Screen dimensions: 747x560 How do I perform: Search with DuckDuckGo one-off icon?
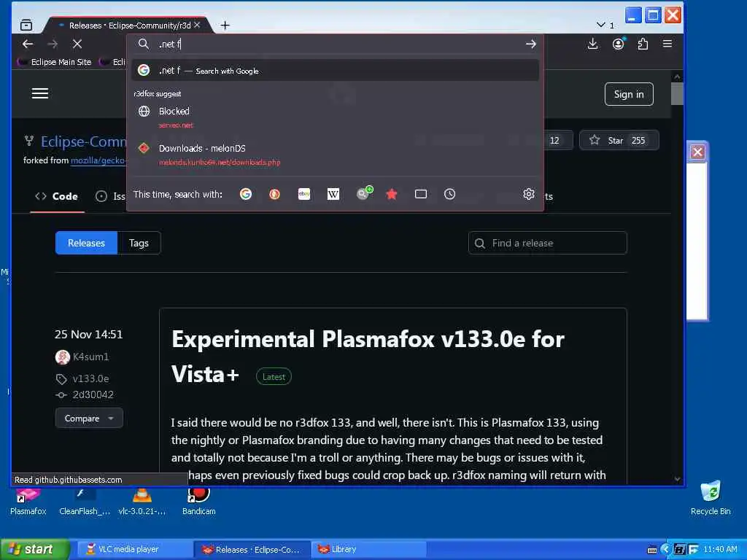274,194
